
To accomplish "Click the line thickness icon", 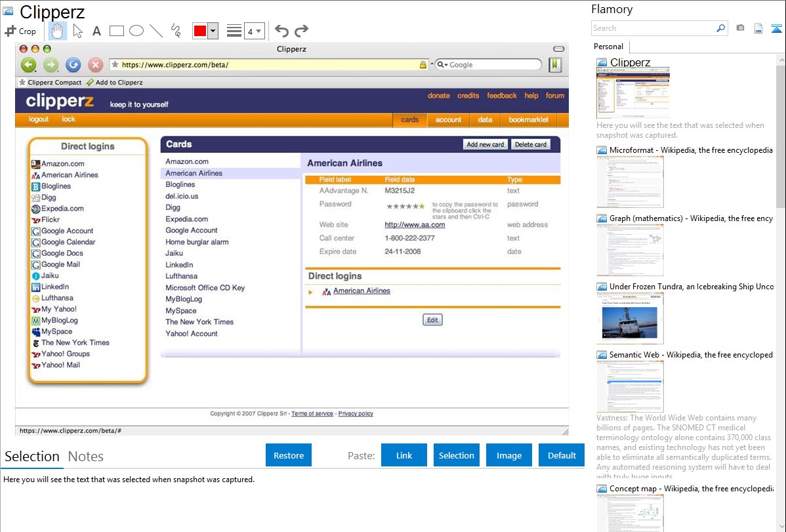I will point(234,31).
